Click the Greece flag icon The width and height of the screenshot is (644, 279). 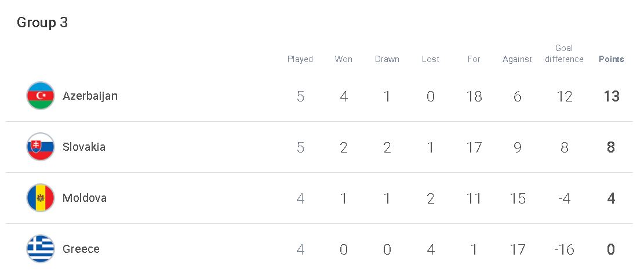pos(41,249)
